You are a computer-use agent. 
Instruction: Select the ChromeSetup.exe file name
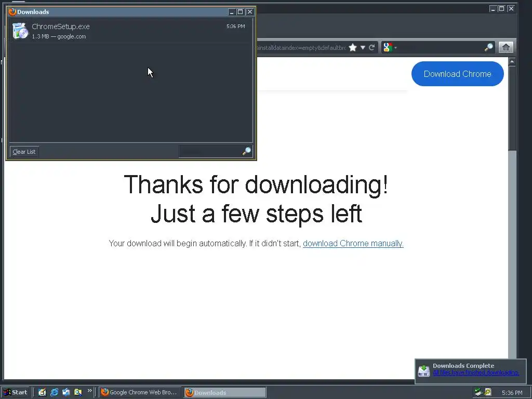tap(61, 26)
